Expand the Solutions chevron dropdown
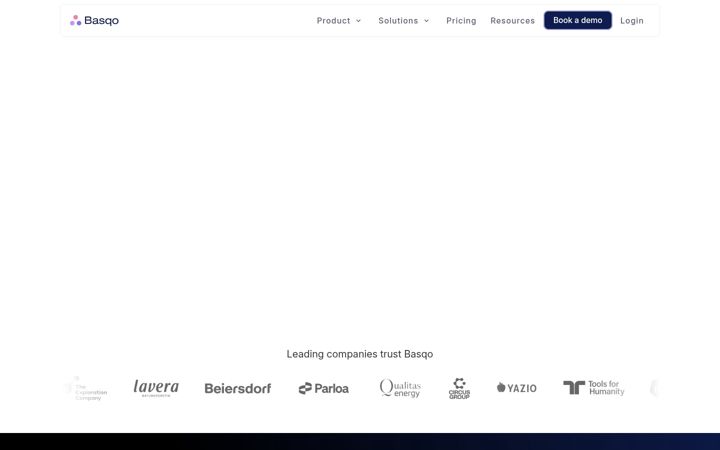Viewport: 720px width, 450px height. (427, 21)
